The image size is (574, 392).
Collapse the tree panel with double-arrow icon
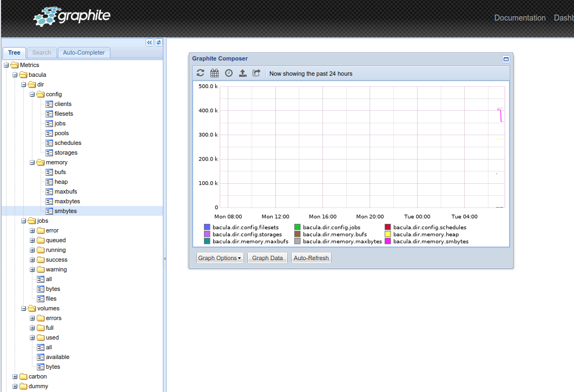pyautogui.click(x=149, y=43)
